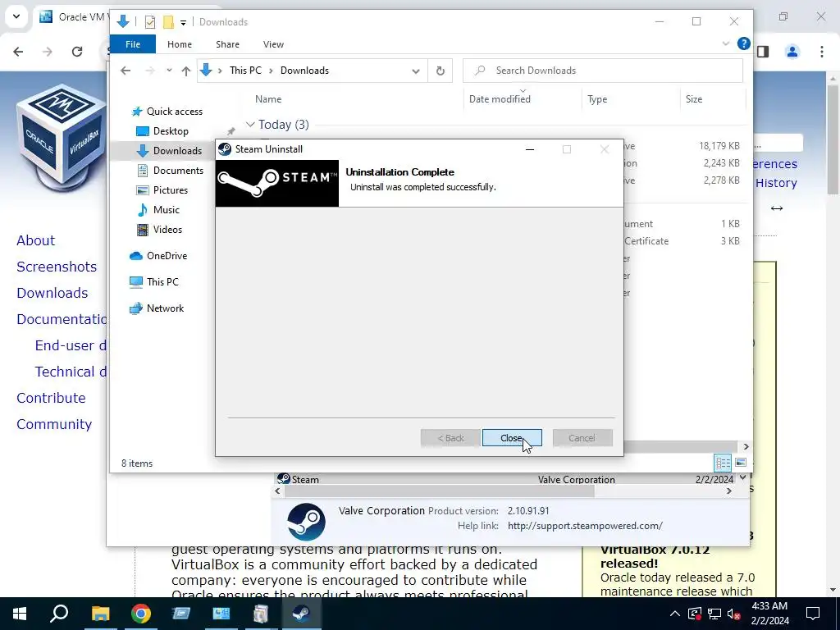Screen dimensions: 840x630
Task: Switch Explorer to large icons view
Action: [x=741, y=463]
